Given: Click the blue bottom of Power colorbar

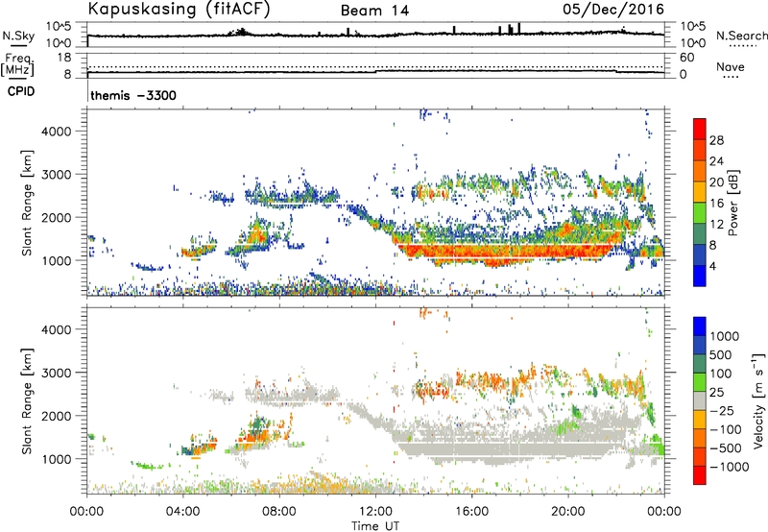Looking at the screenshot, I should (700, 276).
